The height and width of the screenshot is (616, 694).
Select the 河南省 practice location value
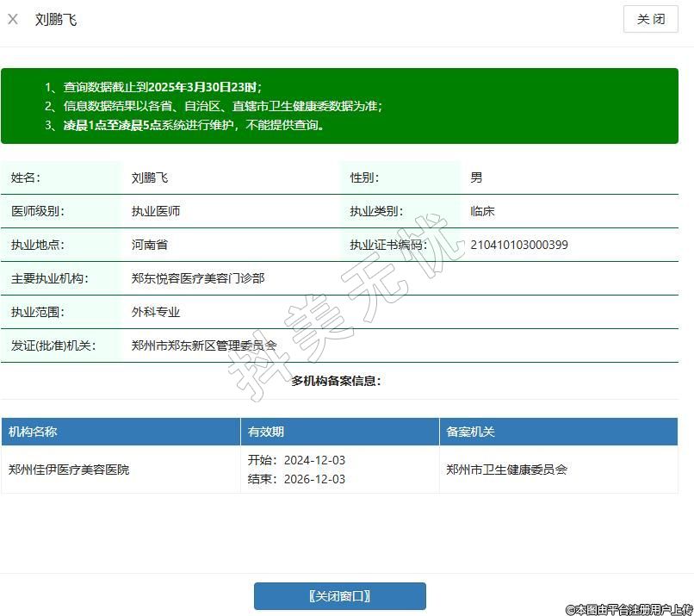[150, 245]
